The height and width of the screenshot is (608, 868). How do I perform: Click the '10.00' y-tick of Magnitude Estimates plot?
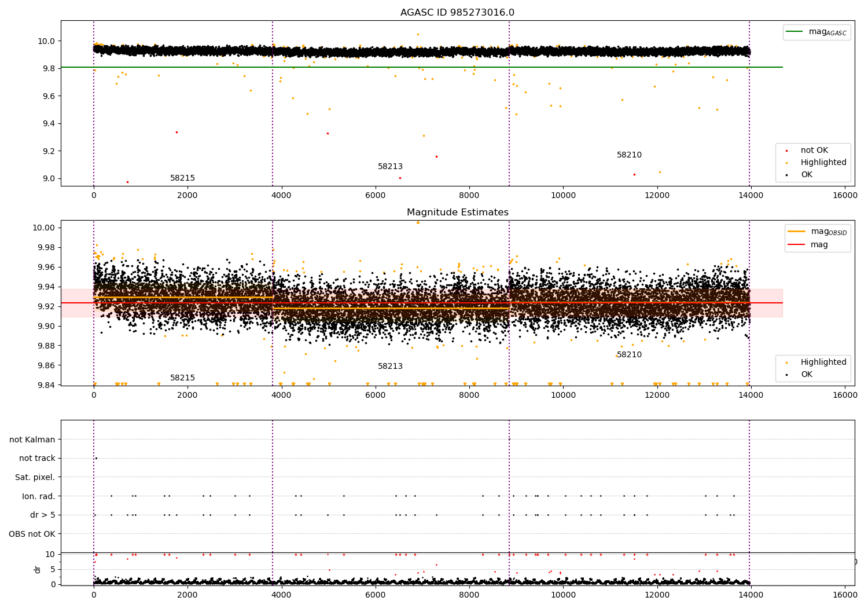46,228
